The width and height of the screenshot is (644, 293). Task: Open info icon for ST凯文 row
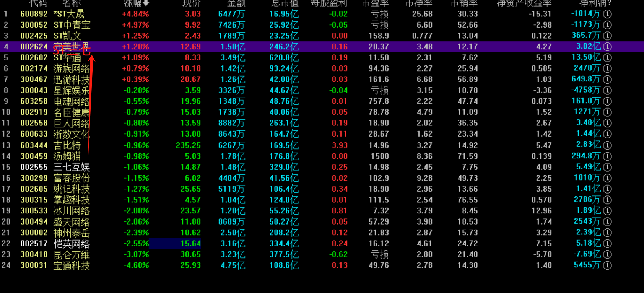pyautogui.click(x=607, y=36)
